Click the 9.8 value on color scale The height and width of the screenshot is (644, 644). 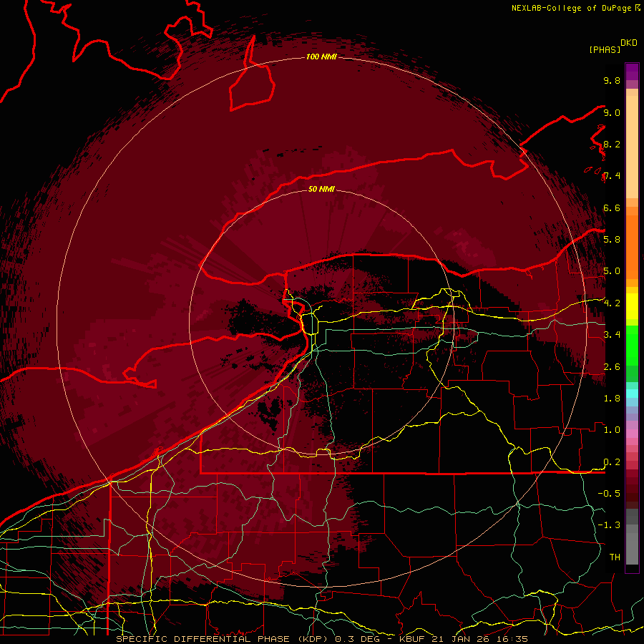pos(612,81)
